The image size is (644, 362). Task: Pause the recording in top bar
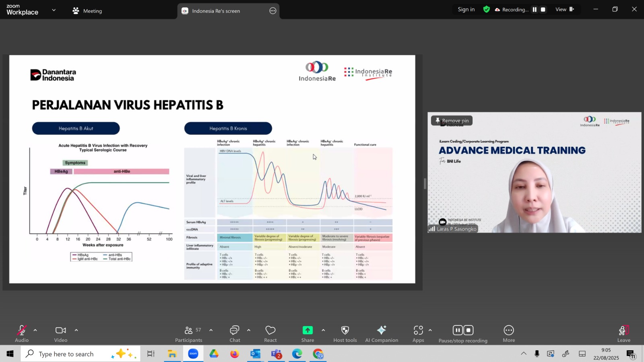pyautogui.click(x=535, y=10)
